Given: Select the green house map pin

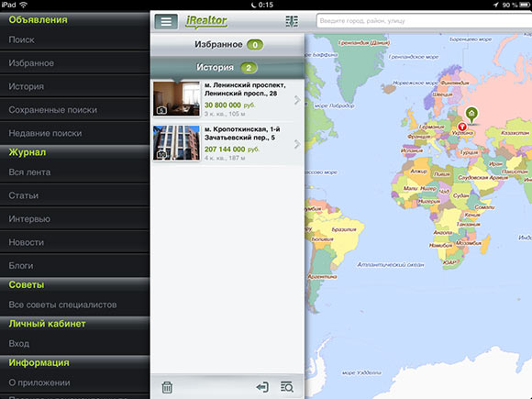Looking at the screenshot, I should (x=471, y=115).
